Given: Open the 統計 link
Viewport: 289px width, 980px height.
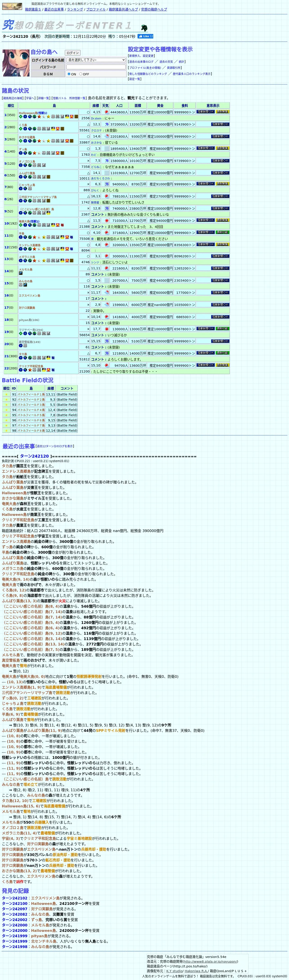Looking at the screenshot, I should click(182, 62).
